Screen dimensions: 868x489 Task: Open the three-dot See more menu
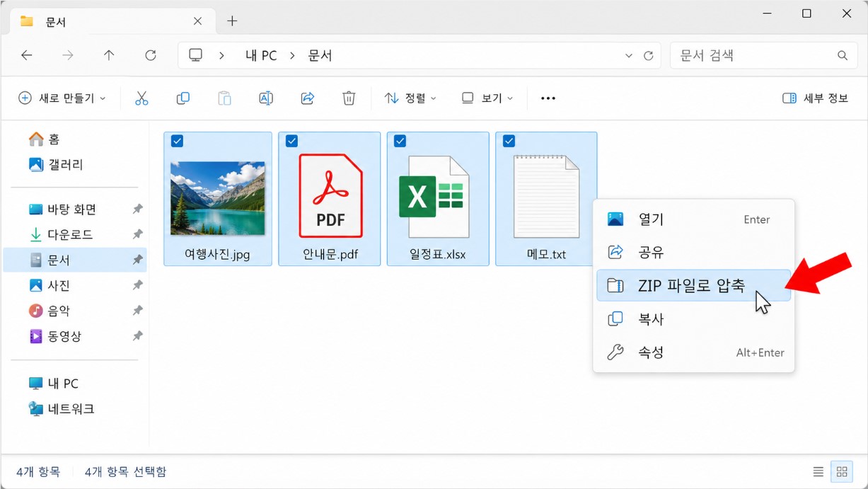point(548,98)
